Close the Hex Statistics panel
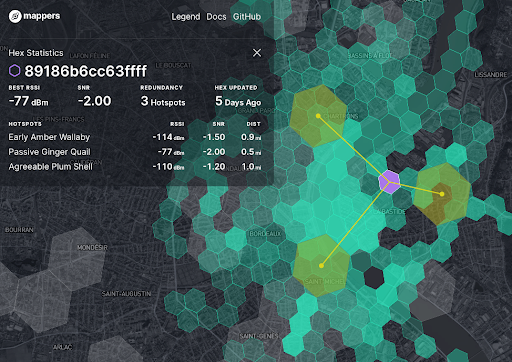 257,53
